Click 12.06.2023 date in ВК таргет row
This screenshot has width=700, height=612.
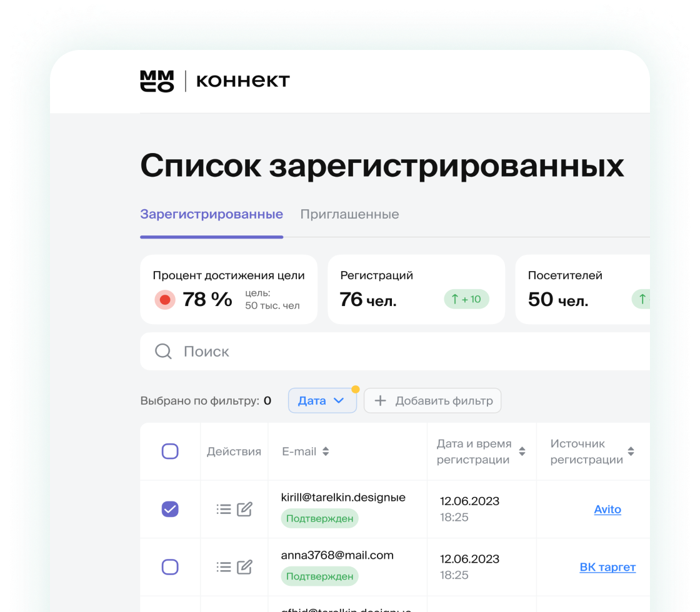click(469, 559)
